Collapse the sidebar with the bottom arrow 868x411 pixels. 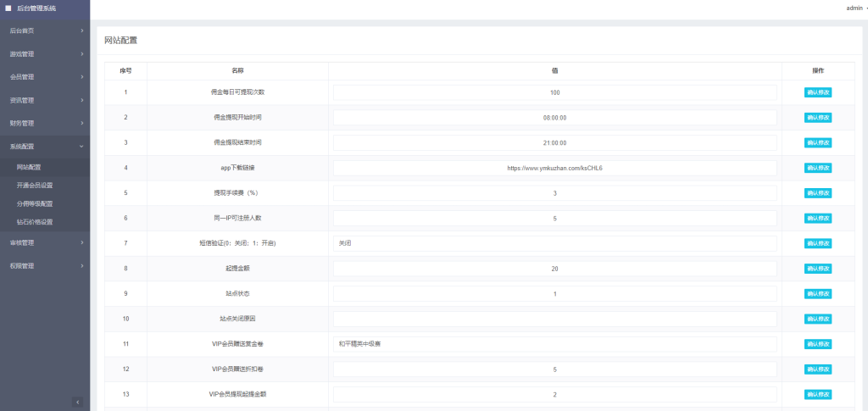[78, 402]
